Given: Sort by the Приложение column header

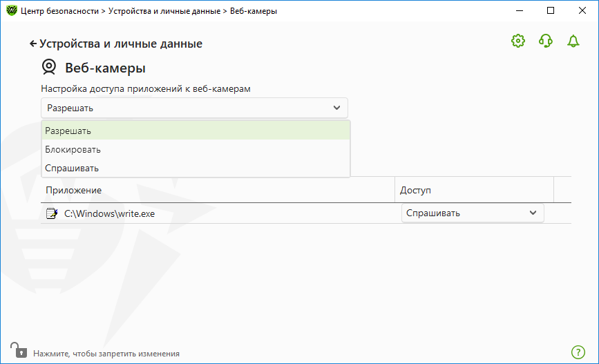Looking at the screenshot, I should pyautogui.click(x=218, y=190).
